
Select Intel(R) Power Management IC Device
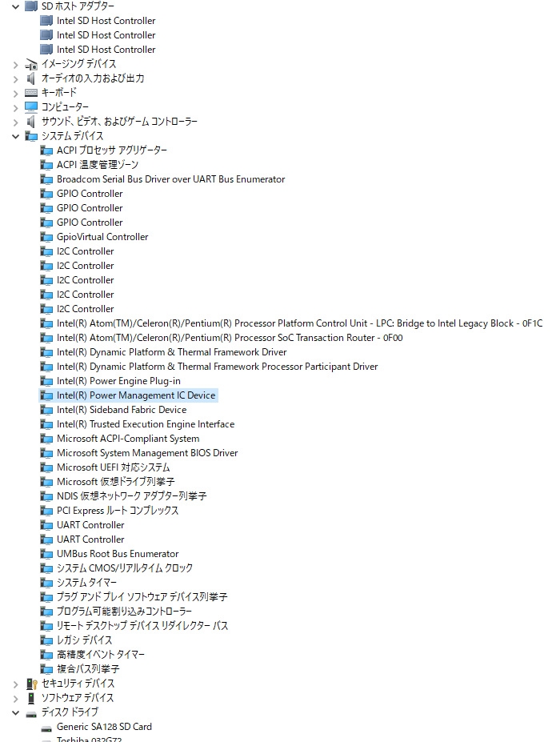coord(136,395)
